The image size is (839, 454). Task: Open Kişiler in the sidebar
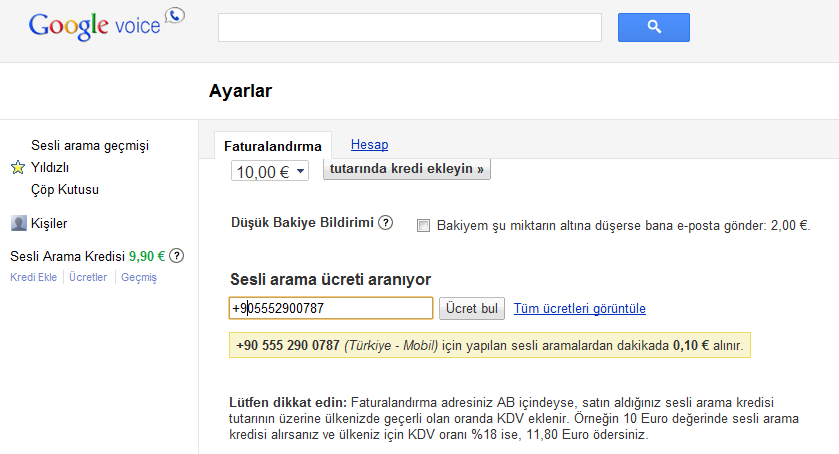pyautogui.click(x=49, y=223)
